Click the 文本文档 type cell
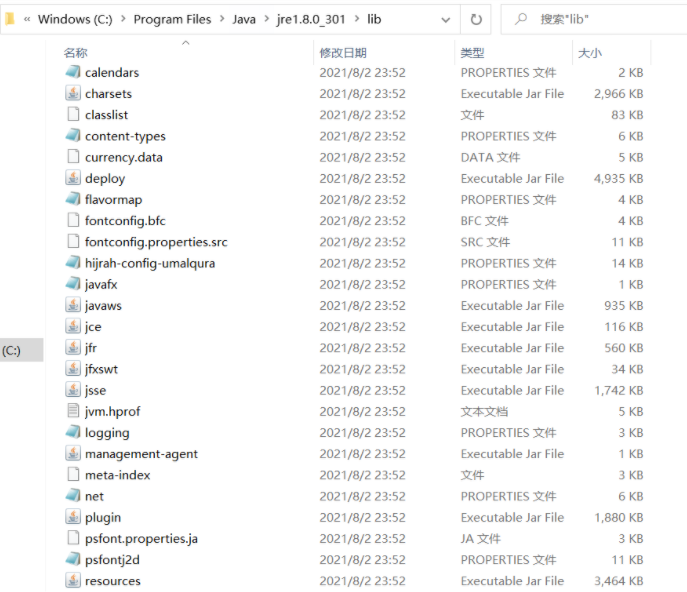The image size is (687, 592). point(484,411)
